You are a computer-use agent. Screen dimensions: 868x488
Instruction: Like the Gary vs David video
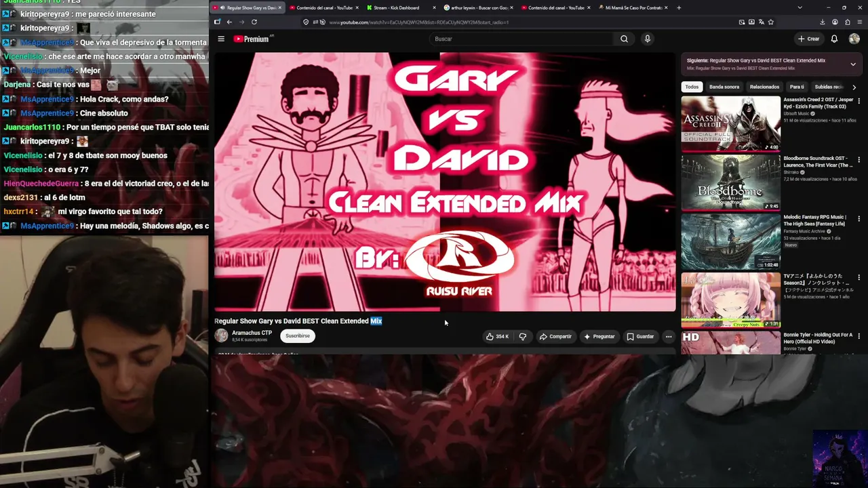497,336
